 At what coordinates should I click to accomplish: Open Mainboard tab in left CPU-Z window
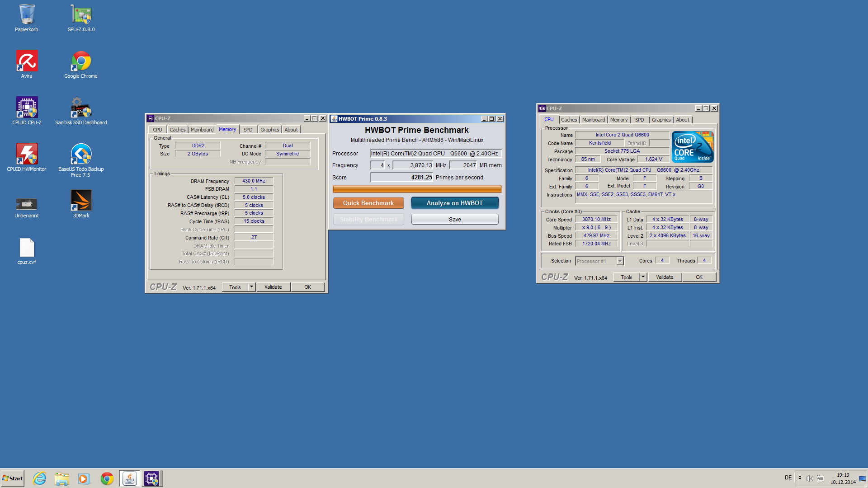[x=202, y=130]
